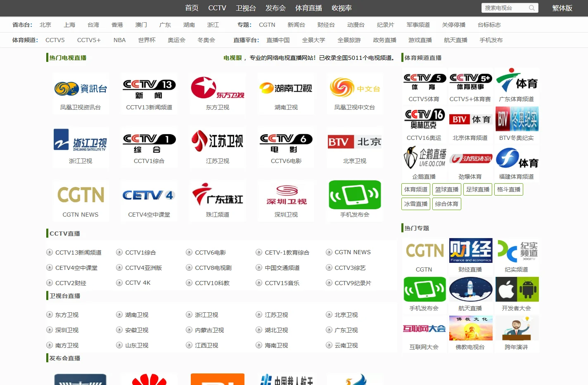
Task: Select the CETV4空中课堂 logo
Action: (x=149, y=196)
